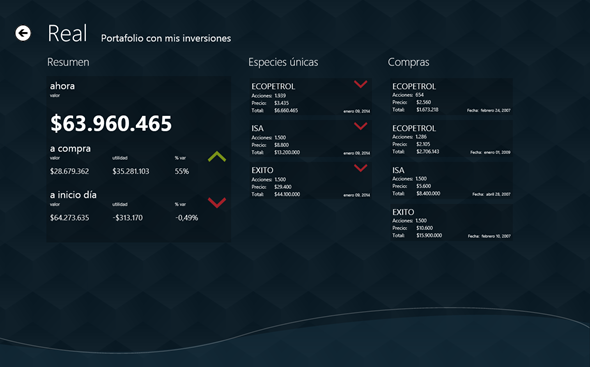Click the ISA price $8.800
Screen dimensions: 590x367
pyautogui.click(x=281, y=145)
